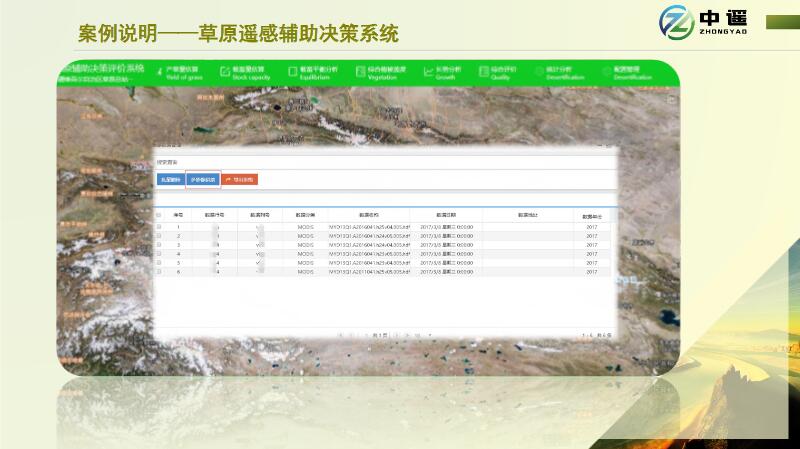The height and width of the screenshot is (449, 800).
Task: Click the page number input field
Action: point(378,334)
